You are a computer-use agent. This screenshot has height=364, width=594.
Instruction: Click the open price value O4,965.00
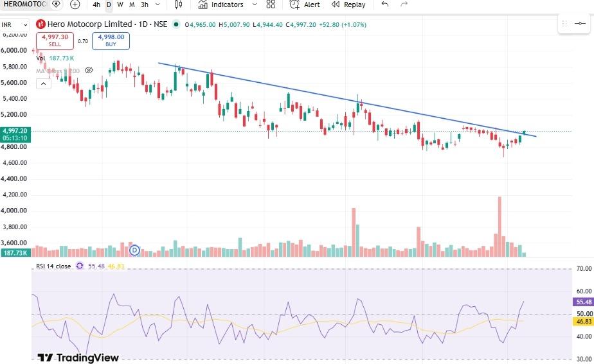pyautogui.click(x=200, y=24)
